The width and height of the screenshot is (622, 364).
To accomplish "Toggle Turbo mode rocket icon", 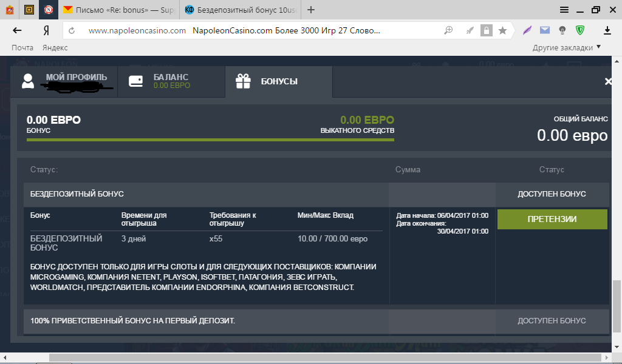I will click(x=470, y=30).
